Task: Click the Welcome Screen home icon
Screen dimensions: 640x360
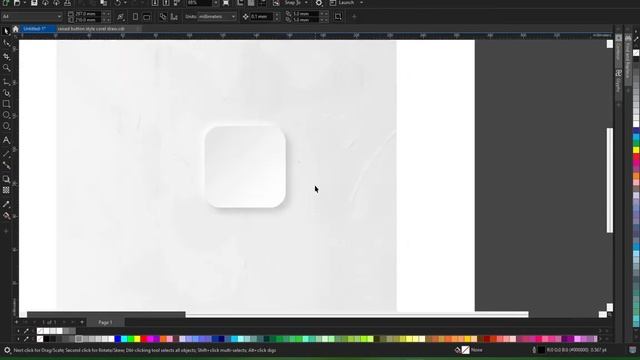Action: [16, 29]
